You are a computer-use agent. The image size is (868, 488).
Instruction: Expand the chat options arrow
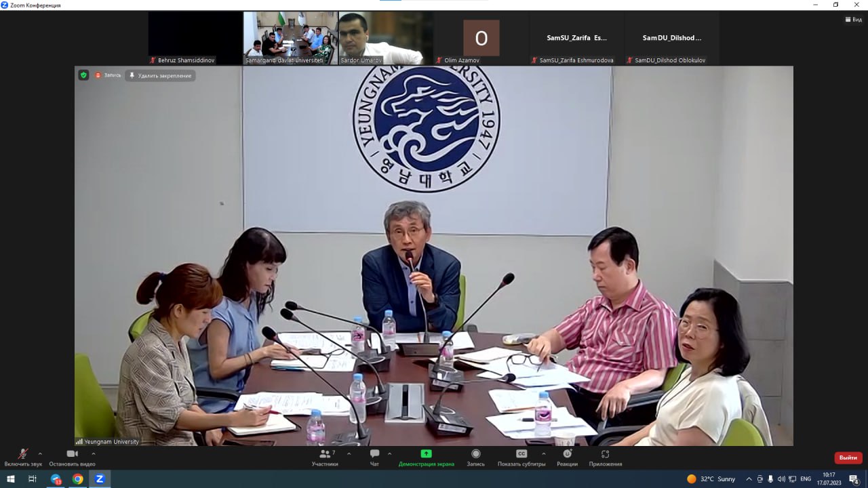[389, 453]
